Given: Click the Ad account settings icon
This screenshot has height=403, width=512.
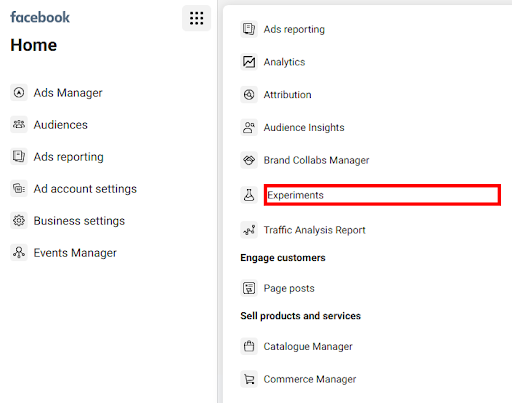Looking at the screenshot, I should tap(19, 188).
